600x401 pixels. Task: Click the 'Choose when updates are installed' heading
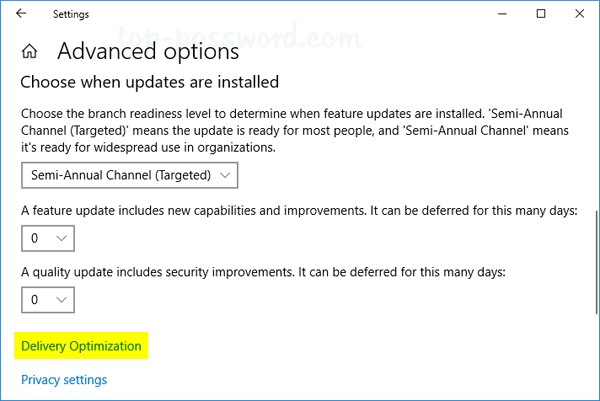click(149, 81)
